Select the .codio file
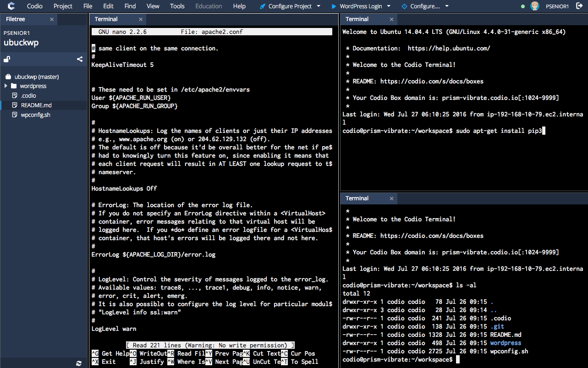Screen dimensions: 588x368 (27, 95)
